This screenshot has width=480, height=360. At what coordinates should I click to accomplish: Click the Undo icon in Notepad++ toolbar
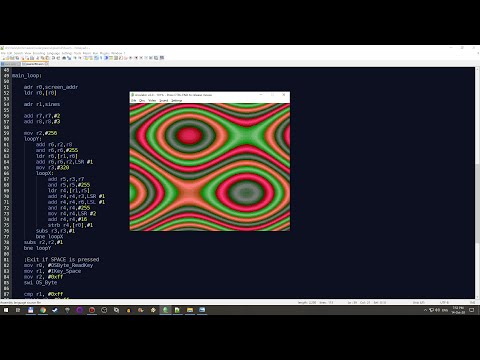[53, 58]
